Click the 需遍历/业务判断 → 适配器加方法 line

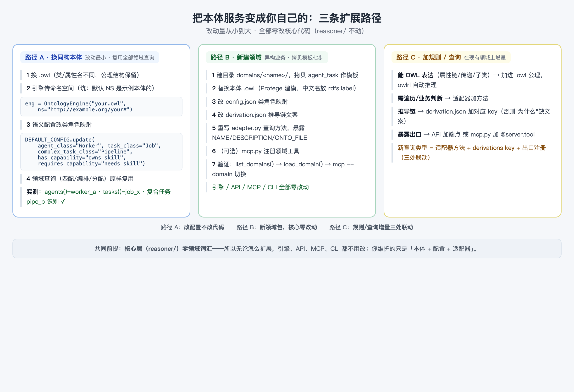(x=473, y=98)
